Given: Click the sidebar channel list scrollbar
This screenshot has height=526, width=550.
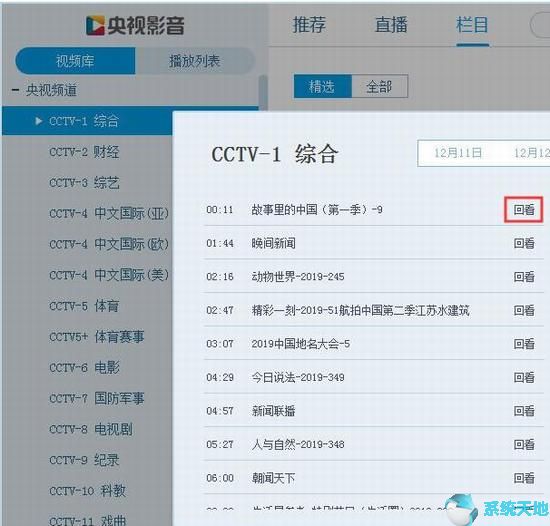Looking at the screenshot, I should (x=263, y=92).
